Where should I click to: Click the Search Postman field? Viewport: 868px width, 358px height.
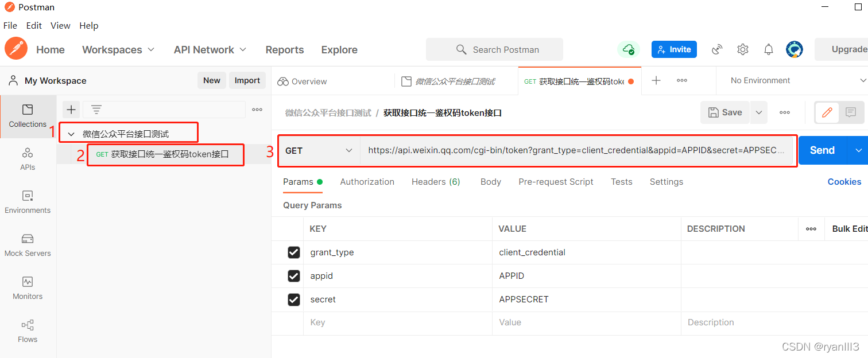pos(494,49)
